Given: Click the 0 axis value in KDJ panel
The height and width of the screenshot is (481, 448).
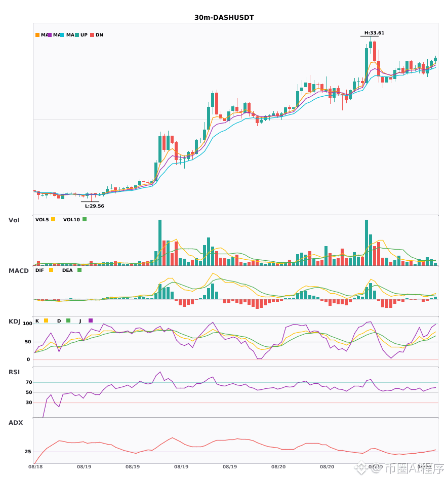Looking at the screenshot, I should point(28,359).
